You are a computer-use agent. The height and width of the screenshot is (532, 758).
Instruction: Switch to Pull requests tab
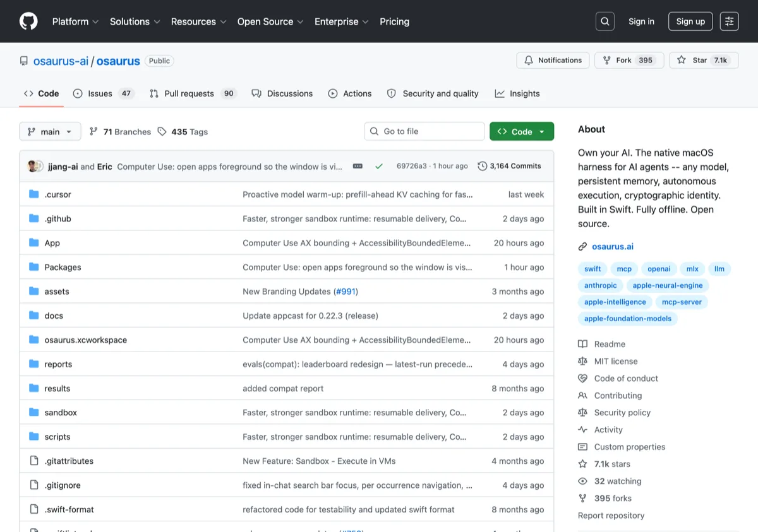pyautogui.click(x=193, y=93)
